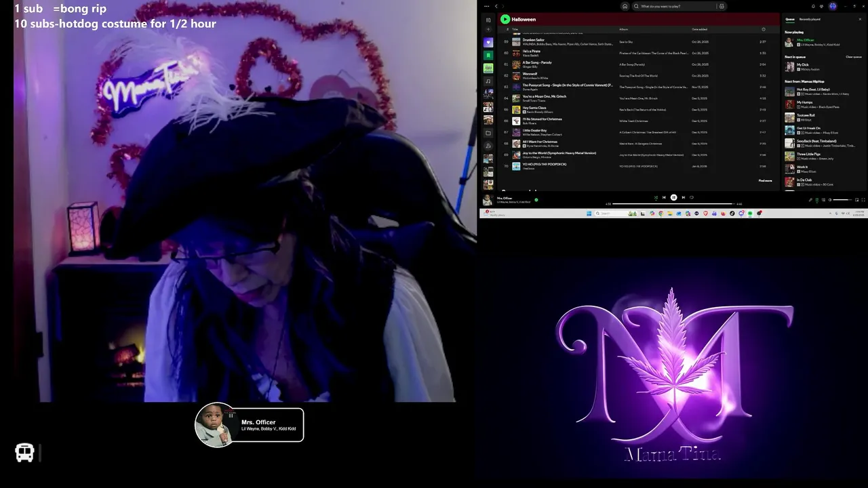This screenshot has height=488, width=868.
Task: Open the green bookmark Your Episodes tile
Action: [x=488, y=56]
